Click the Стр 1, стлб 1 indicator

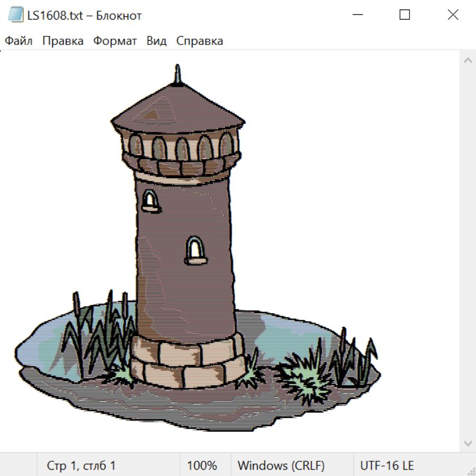81,465
